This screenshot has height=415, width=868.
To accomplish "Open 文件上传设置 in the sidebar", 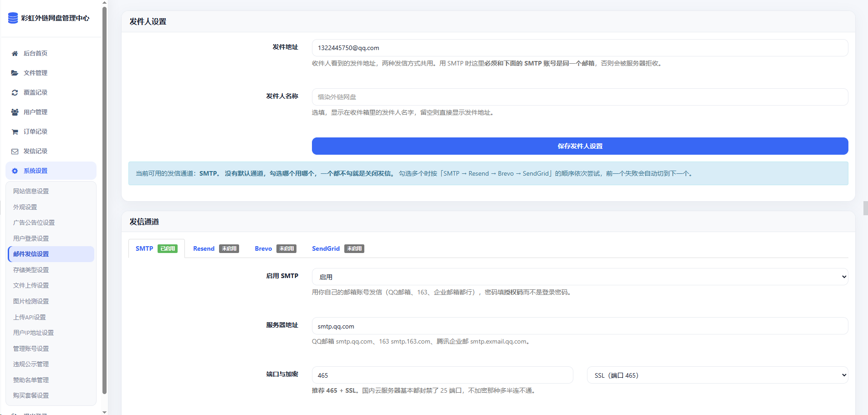I will tap(31, 285).
